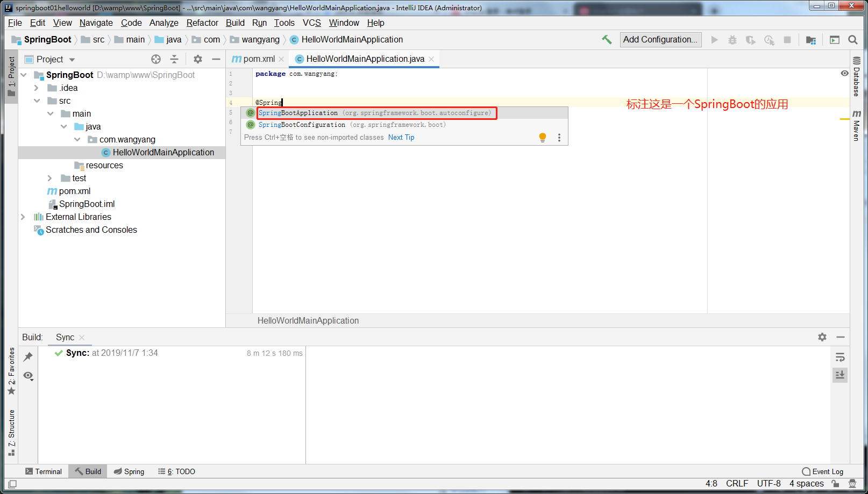
Task: Open Project panel settings gear
Action: coord(198,59)
